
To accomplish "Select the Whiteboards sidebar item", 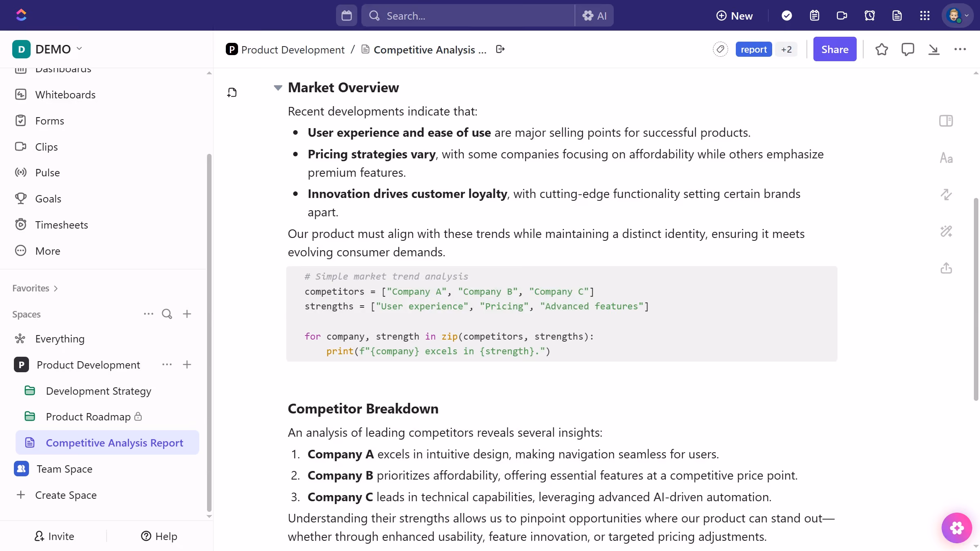I will pos(65,95).
